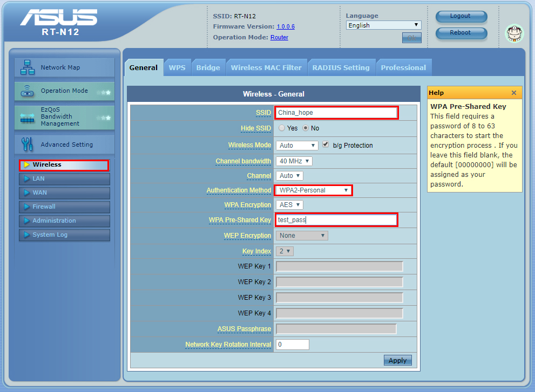The height and width of the screenshot is (392, 535).
Task: Click the doctor mascot icon
Action: point(514,33)
